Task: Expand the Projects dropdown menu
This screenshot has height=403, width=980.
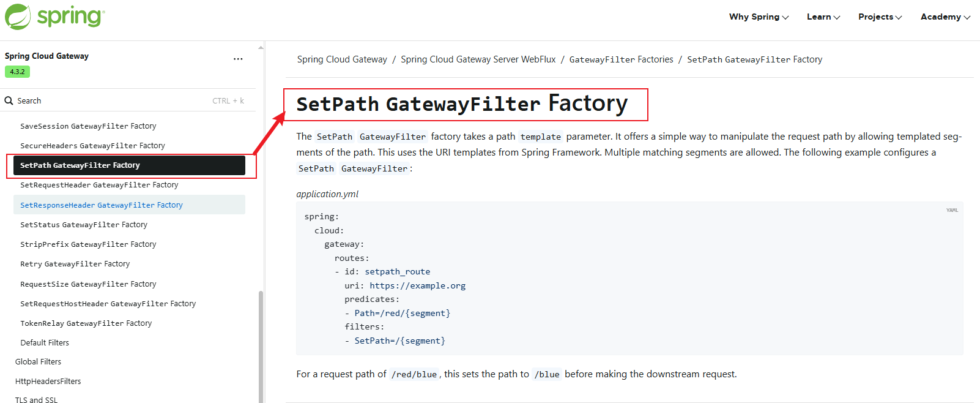Action: coord(880,17)
